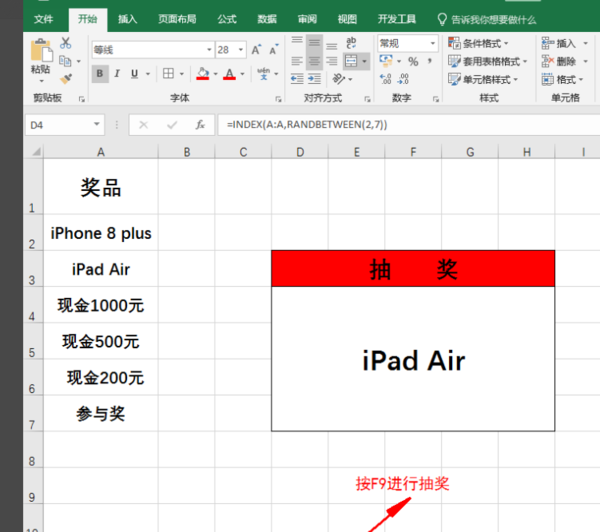Screen dimensions: 600x532
Task: Open the font name dropdown
Action: (209, 50)
